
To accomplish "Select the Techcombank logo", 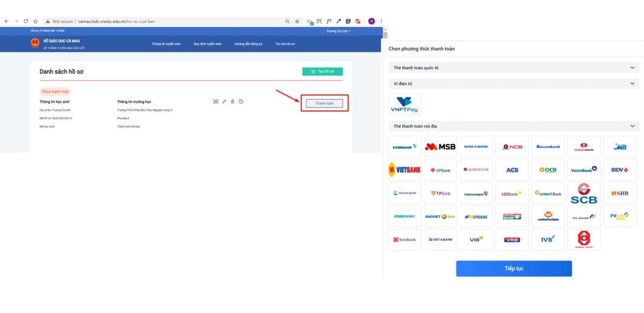I will pyautogui.click(x=583, y=147).
